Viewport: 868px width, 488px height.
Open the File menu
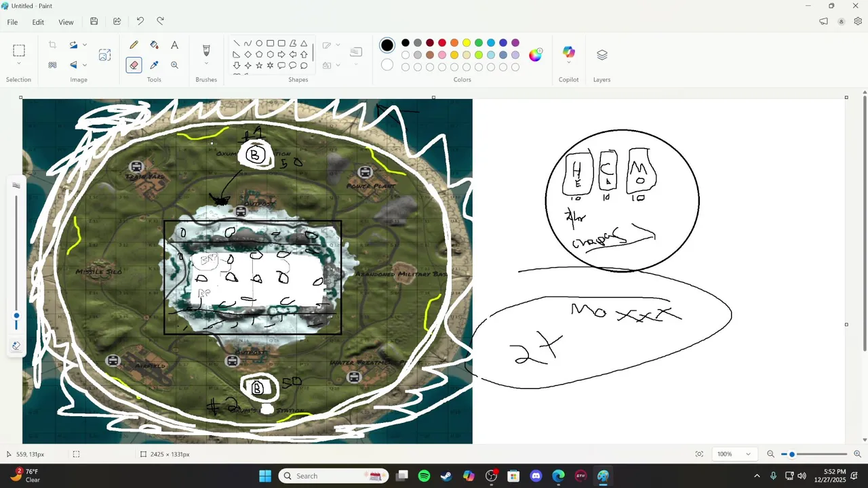click(12, 22)
